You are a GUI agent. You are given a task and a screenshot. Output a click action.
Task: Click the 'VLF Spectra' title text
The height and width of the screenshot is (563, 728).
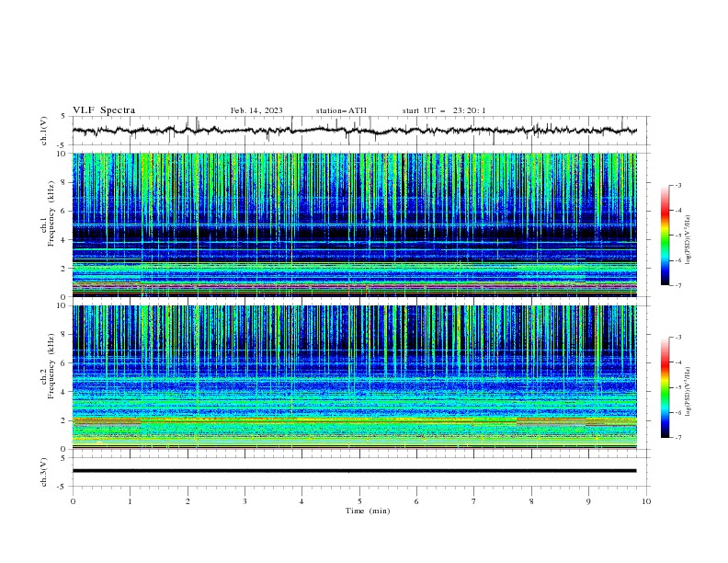104,110
